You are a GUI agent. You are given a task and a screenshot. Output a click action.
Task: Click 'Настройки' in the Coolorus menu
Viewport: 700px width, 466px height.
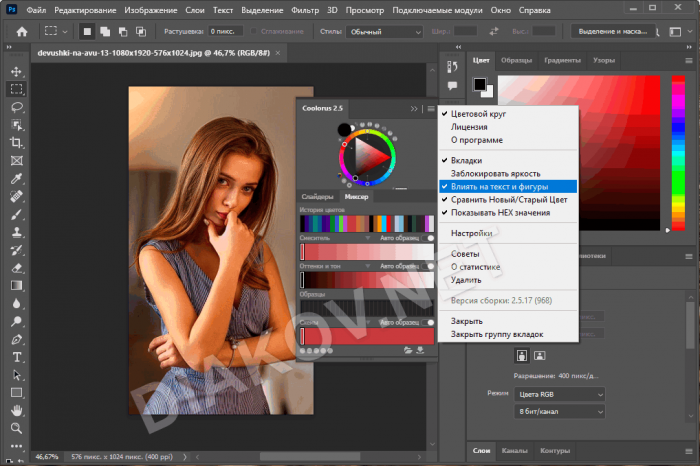[x=472, y=233]
